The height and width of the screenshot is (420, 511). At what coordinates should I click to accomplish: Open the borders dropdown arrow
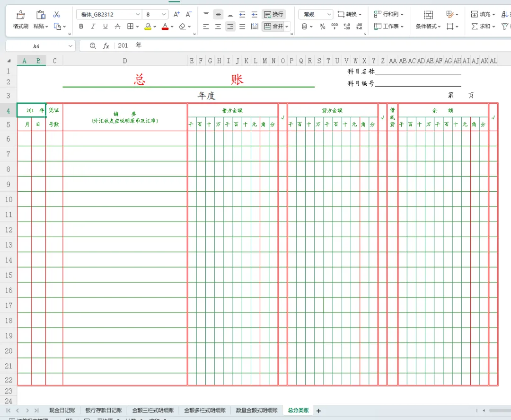(138, 27)
